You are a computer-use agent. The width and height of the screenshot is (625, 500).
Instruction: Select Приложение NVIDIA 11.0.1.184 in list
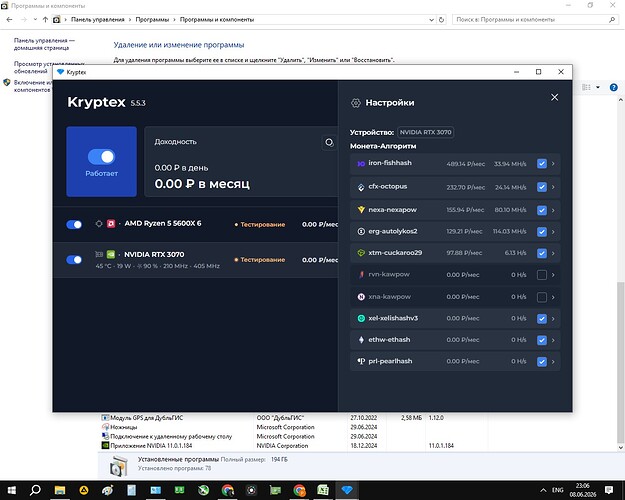pos(151,446)
